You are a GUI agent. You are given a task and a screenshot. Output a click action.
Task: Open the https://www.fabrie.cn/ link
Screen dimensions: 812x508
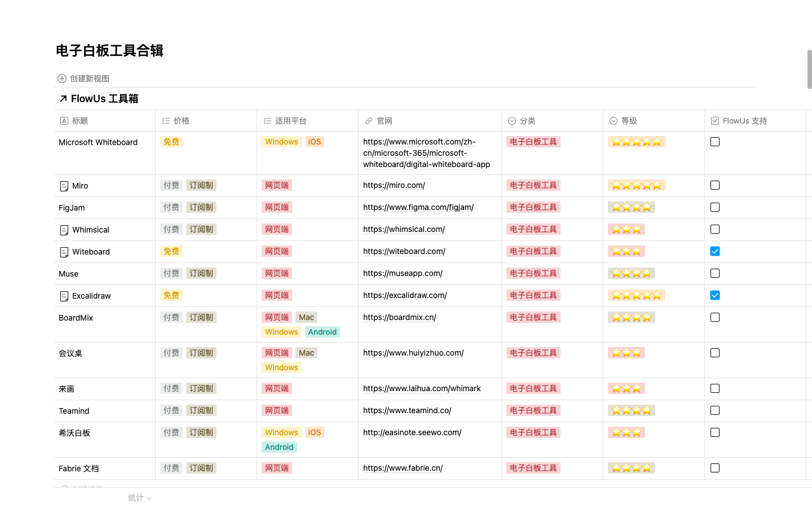[403, 468]
